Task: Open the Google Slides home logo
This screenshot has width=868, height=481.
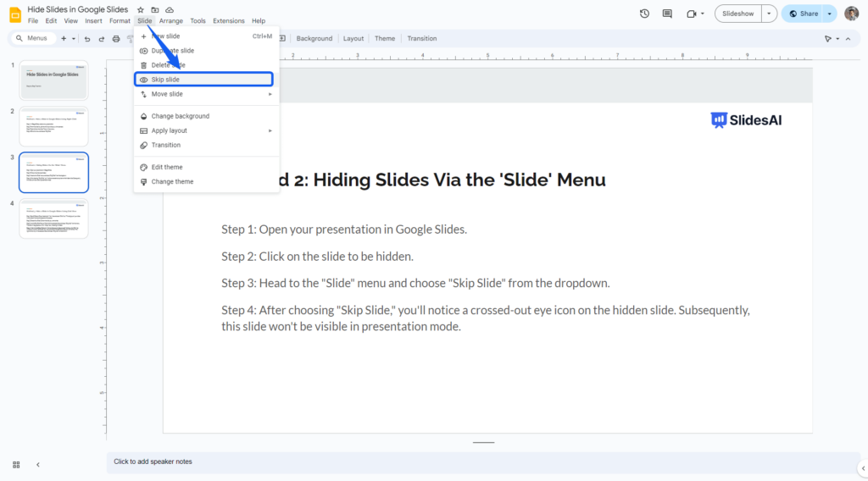Action: [15, 15]
